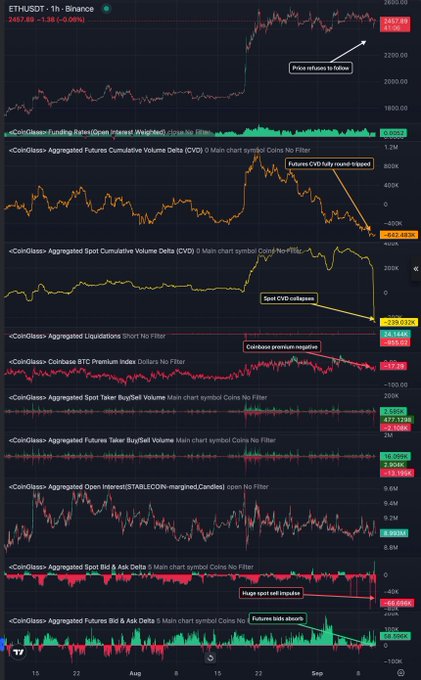Click the green market status dot
The image size is (421, 680).
(106, 8)
